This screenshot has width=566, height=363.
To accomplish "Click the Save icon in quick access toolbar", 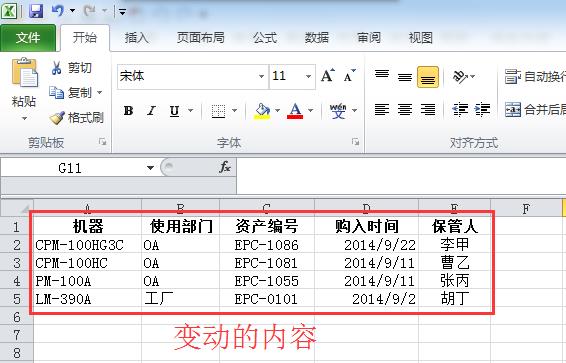I will tap(36, 11).
